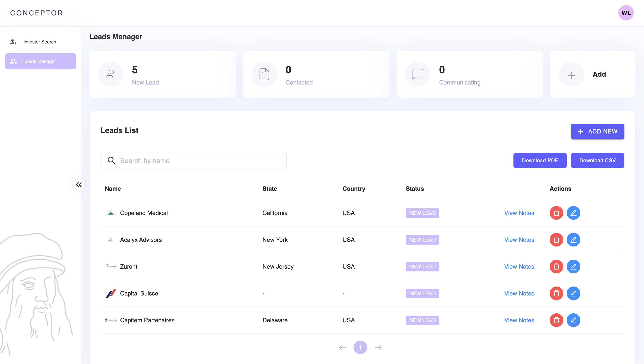The image size is (644, 364).
Task: Edit the Acalyx Advisors lead
Action: (x=573, y=239)
